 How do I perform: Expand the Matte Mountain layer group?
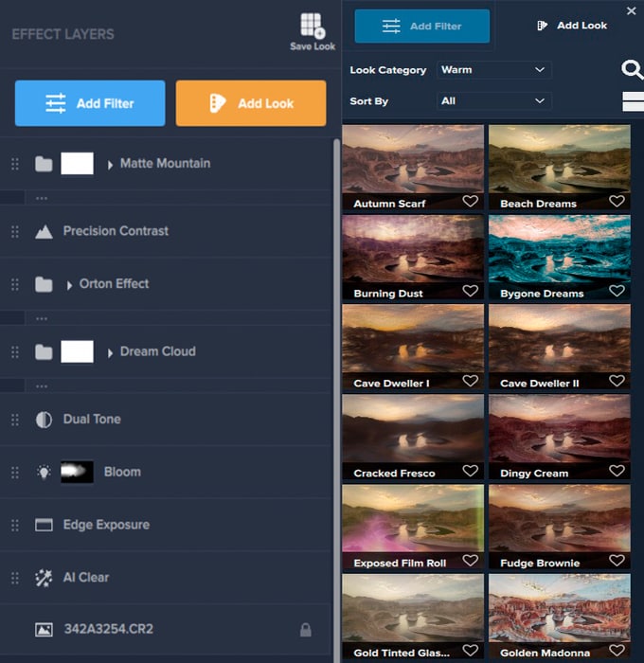tap(110, 165)
